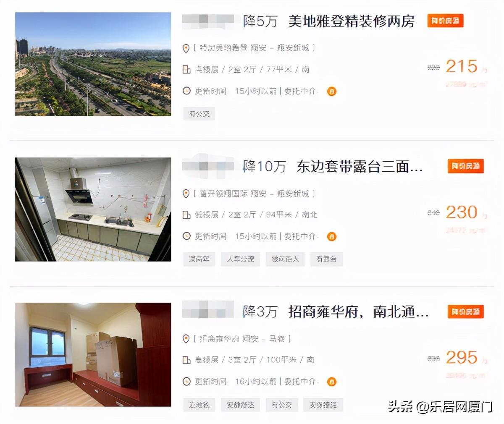Click orange agent badge on third listing
504x424 pixels.
[332, 382]
